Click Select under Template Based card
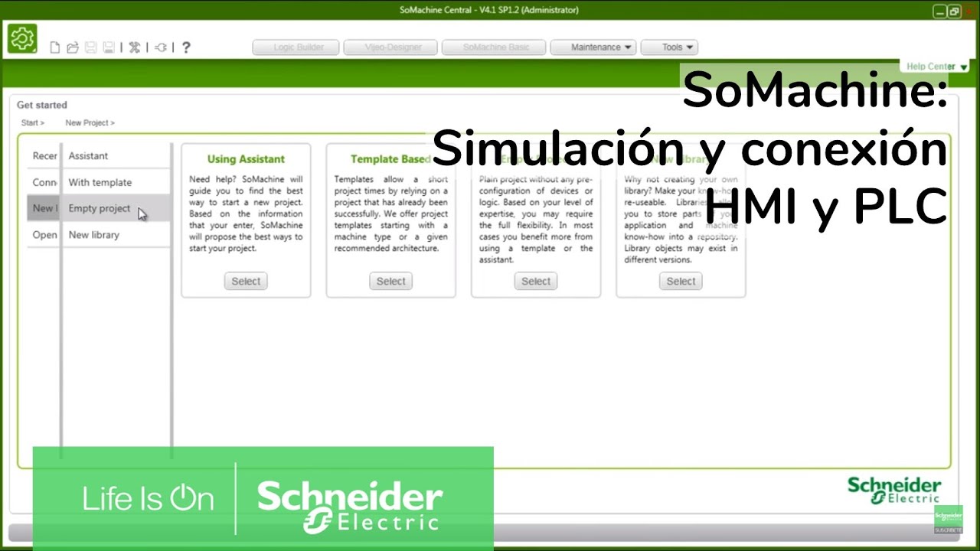The height and width of the screenshot is (551, 980). click(x=390, y=281)
